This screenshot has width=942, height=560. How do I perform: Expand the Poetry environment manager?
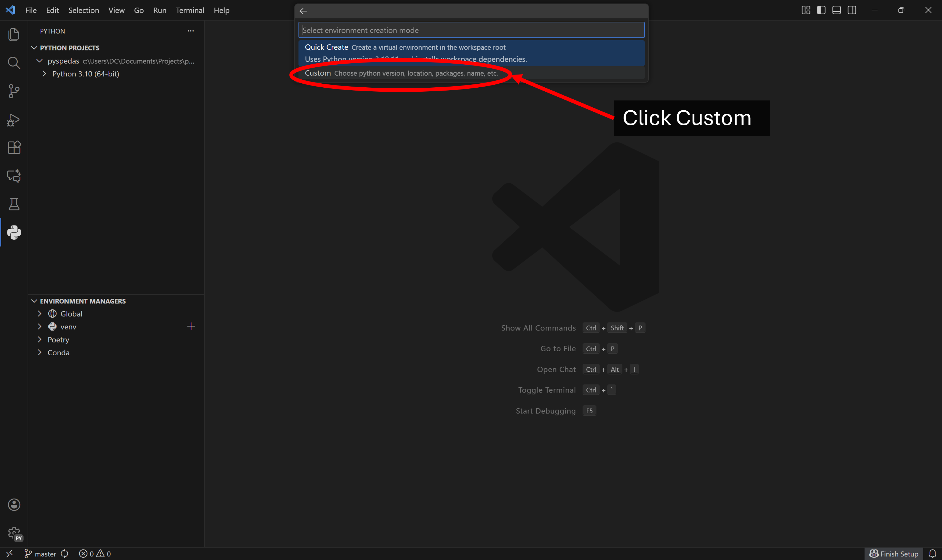pos(40,340)
